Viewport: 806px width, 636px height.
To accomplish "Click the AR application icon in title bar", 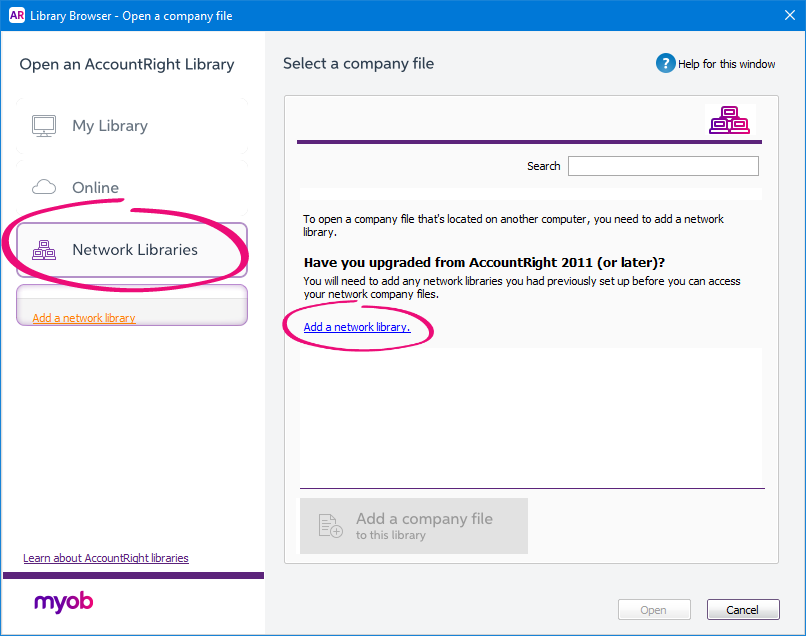I will click(16, 15).
